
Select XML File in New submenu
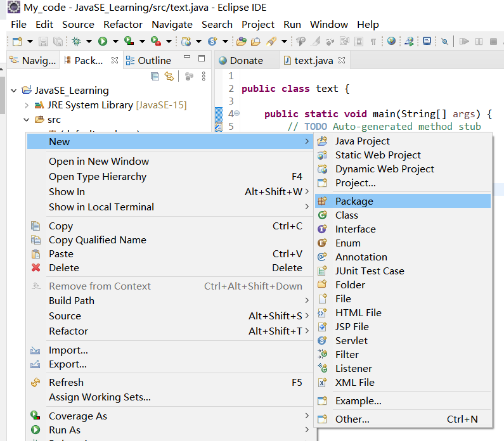coord(403,382)
